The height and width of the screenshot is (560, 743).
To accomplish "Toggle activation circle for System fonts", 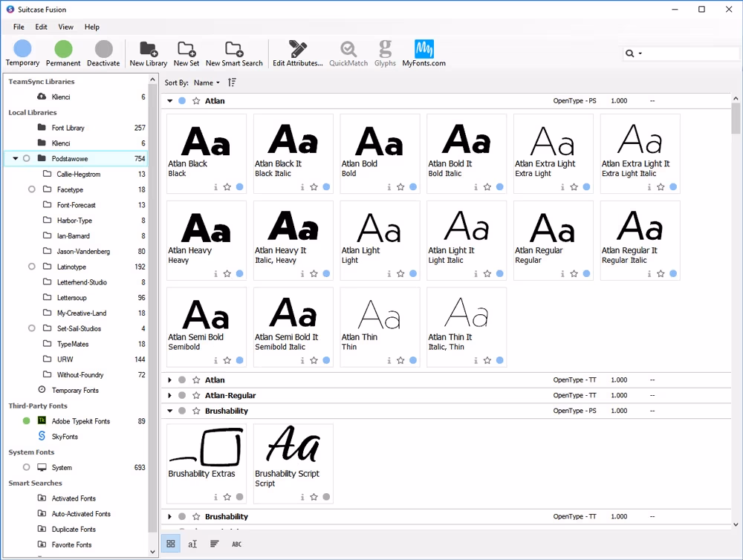I will (27, 467).
